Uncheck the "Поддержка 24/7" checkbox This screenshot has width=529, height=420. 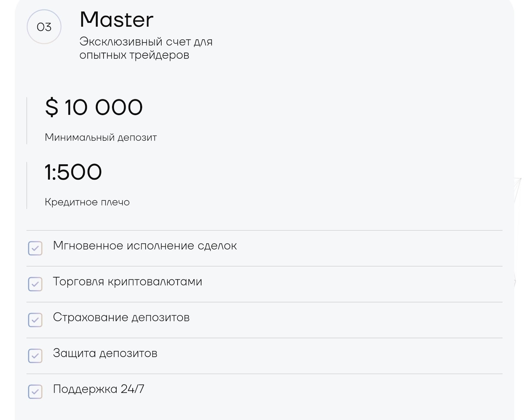[35, 392]
